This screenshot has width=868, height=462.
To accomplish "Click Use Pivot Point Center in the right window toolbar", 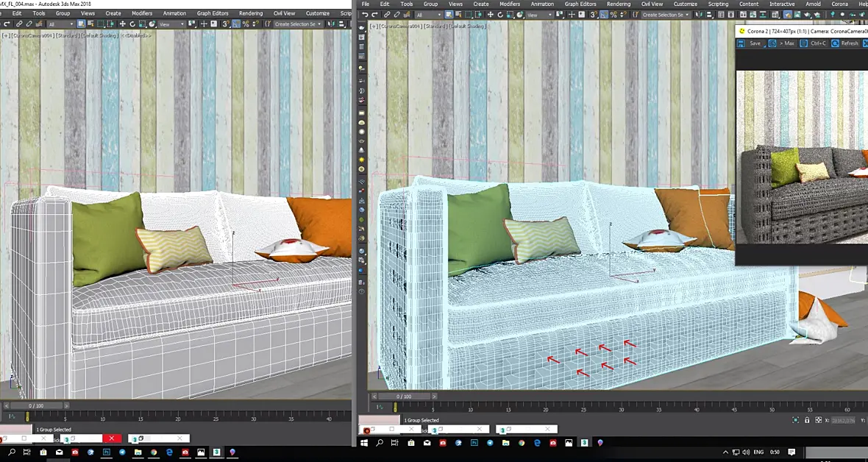I will click(x=560, y=15).
